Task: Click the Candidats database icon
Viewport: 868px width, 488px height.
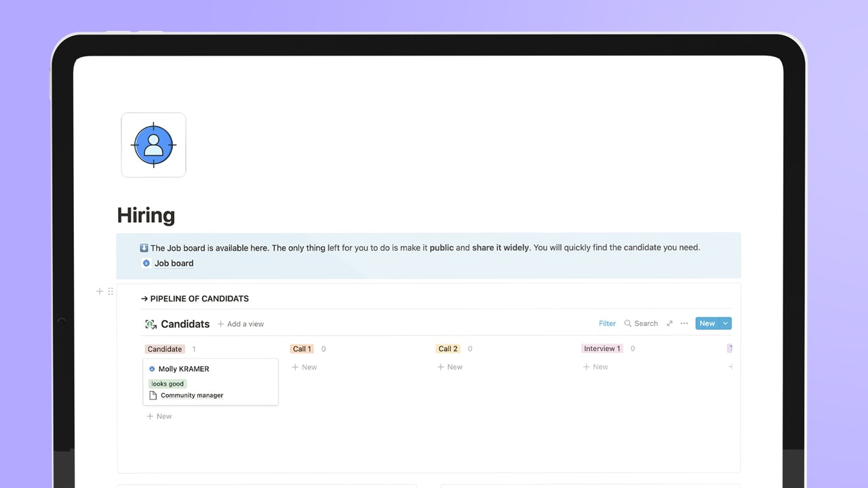Action: click(151, 323)
